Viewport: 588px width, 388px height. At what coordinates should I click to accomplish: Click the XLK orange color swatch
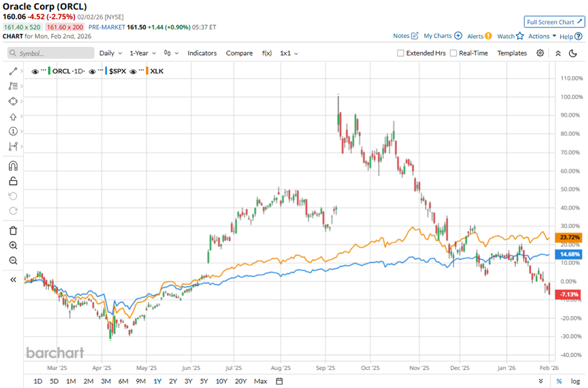[x=147, y=71]
